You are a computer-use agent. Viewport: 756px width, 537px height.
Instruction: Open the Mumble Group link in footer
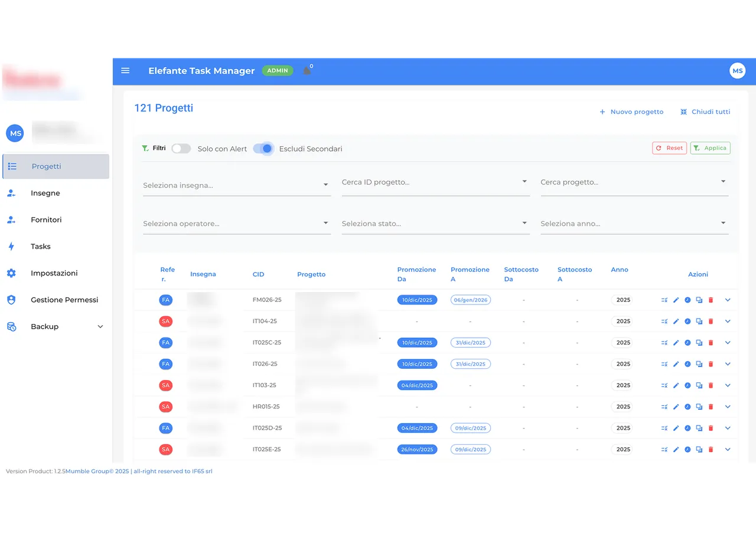pyautogui.click(x=87, y=471)
